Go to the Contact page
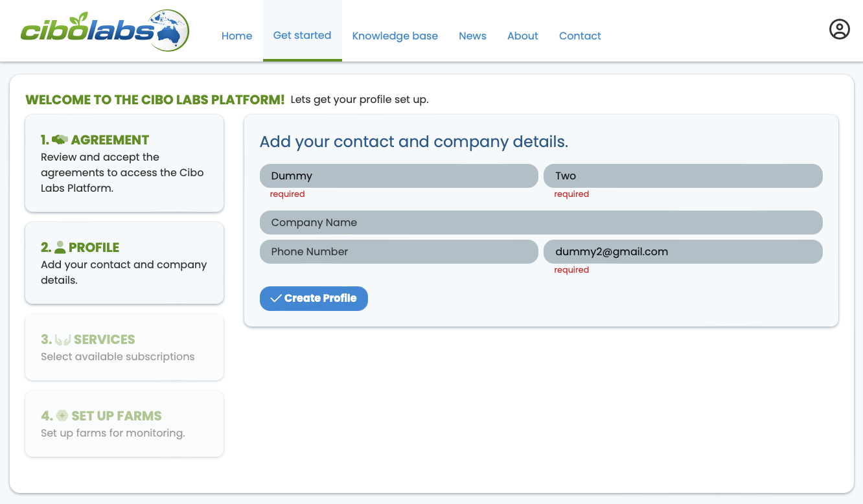 579,36
